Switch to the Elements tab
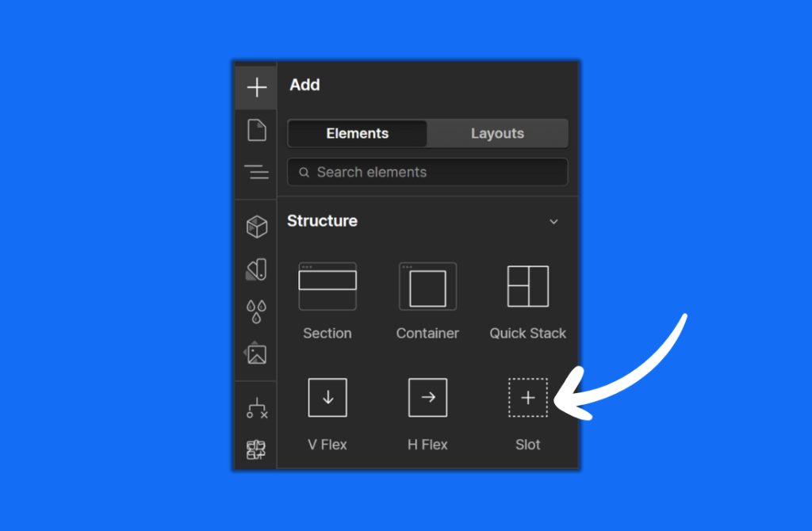This screenshot has height=531, width=812. click(357, 134)
